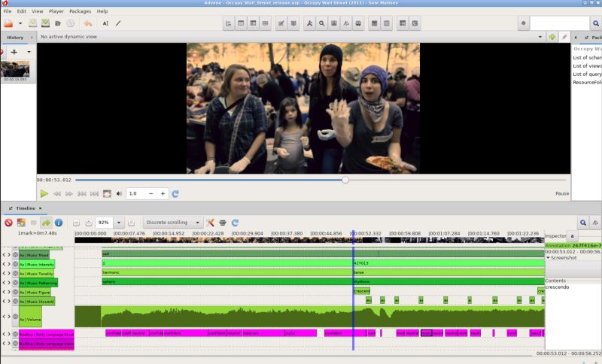Click the search input field in top toolbar
This screenshot has height=364, width=602.
559,23
